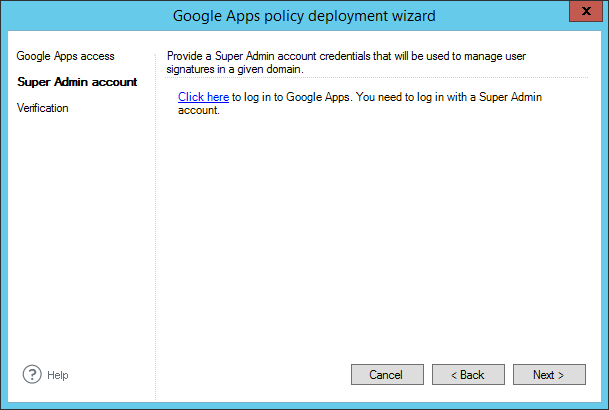Select the 'Verification' step
This screenshot has height=410, width=609.
[42, 108]
